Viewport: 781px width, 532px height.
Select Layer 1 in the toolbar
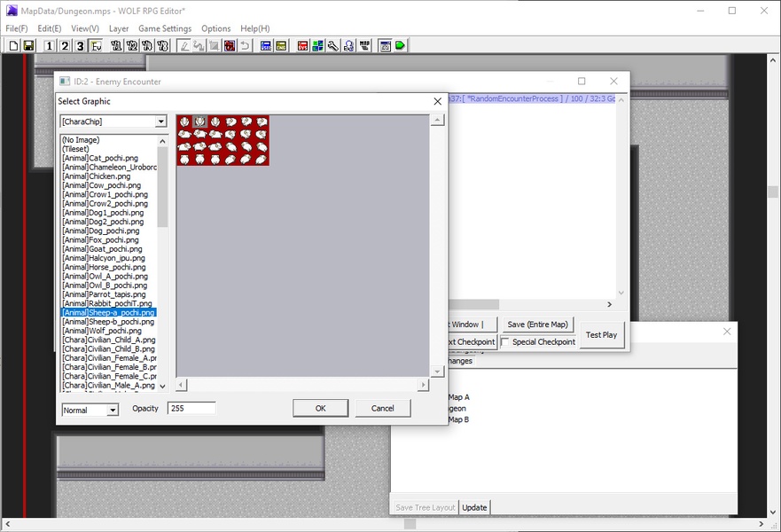(x=50, y=46)
